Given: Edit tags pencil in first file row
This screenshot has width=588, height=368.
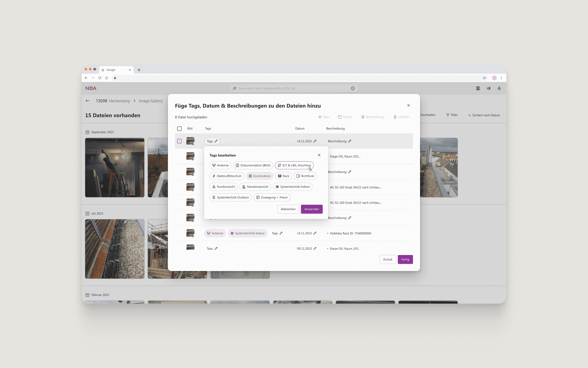Looking at the screenshot, I should [216, 141].
